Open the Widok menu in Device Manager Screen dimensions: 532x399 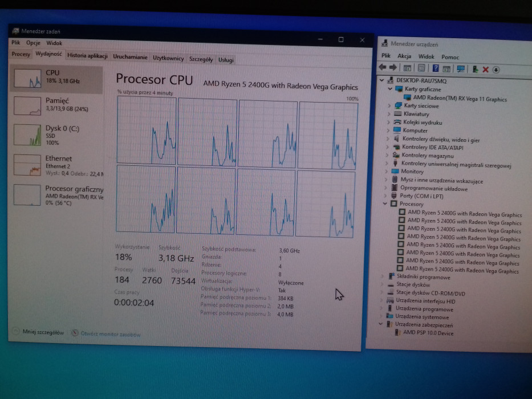426,56
